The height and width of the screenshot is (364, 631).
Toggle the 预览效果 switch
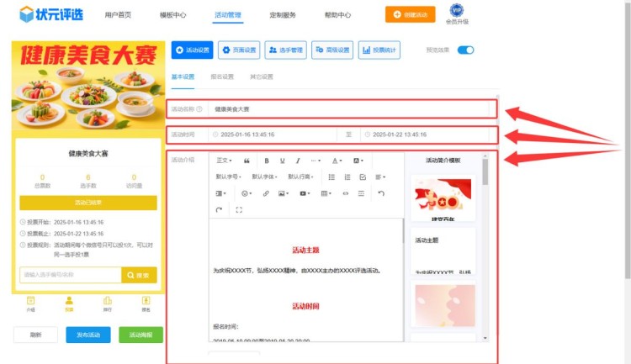465,50
